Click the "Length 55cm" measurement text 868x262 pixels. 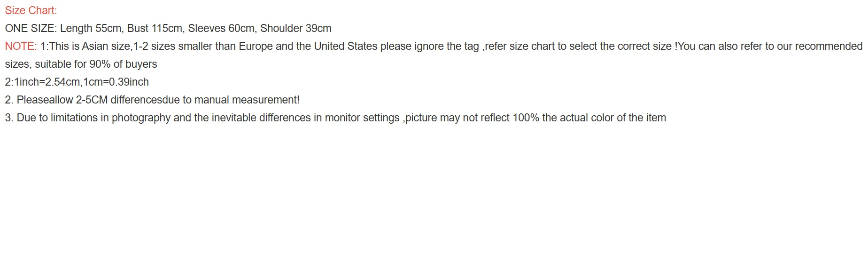[92, 28]
